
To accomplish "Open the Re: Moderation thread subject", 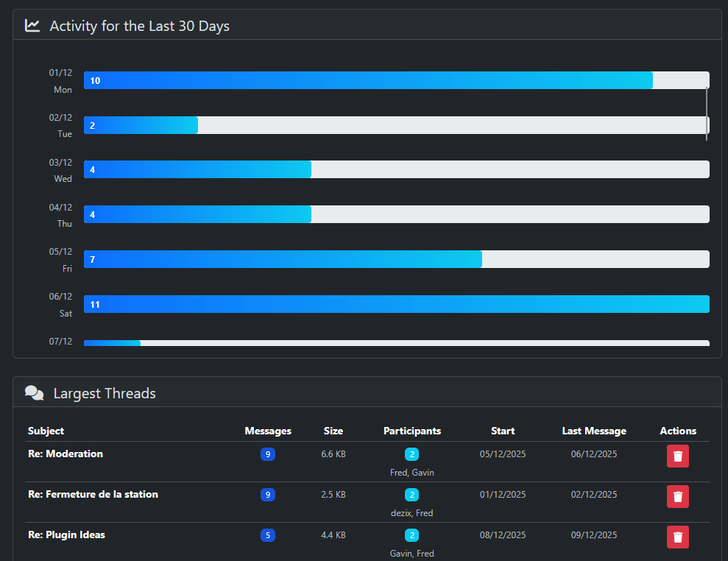I will 66,454.
